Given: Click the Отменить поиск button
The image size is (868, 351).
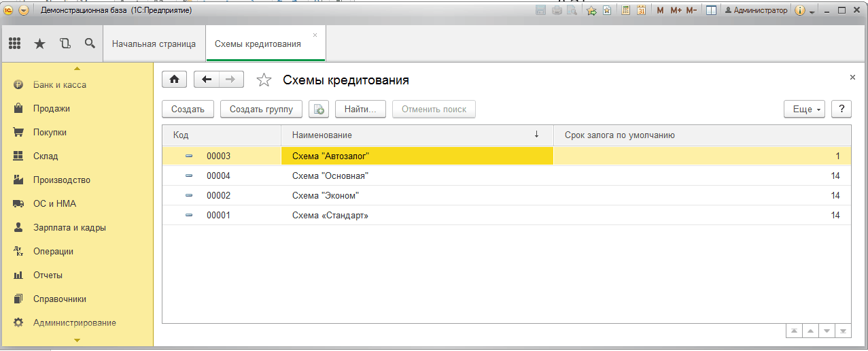Looking at the screenshot, I should (434, 109).
